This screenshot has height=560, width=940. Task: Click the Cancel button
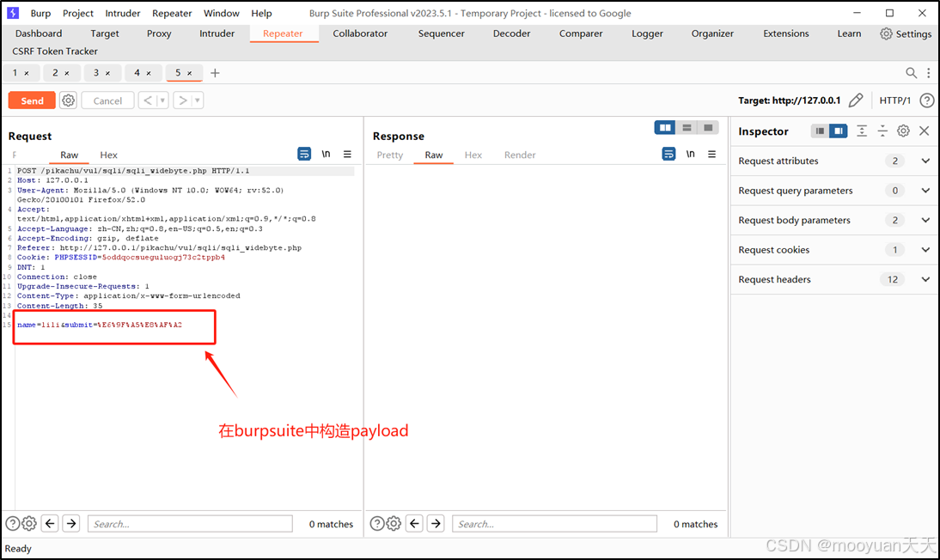tap(107, 100)
